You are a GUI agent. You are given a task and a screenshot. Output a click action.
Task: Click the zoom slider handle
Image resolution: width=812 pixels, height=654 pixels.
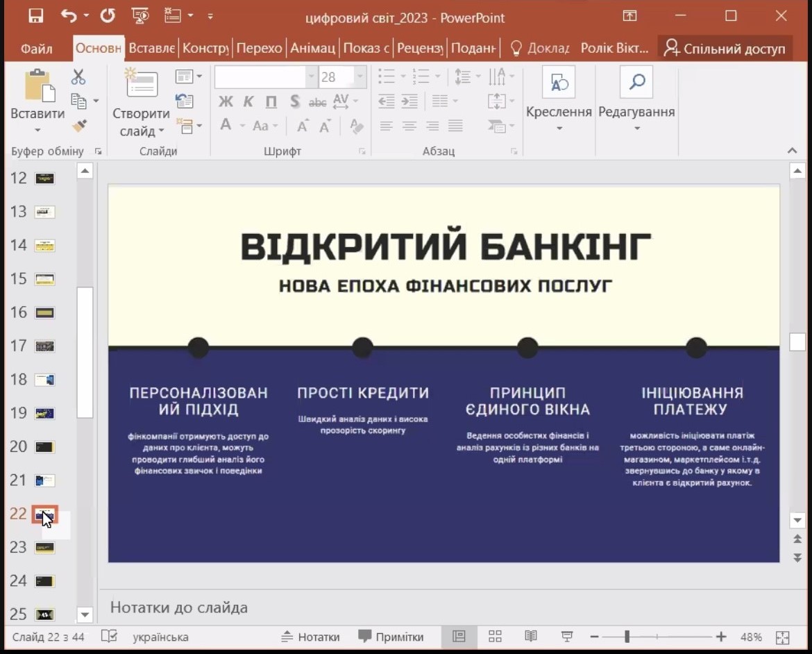coord(627,637)
